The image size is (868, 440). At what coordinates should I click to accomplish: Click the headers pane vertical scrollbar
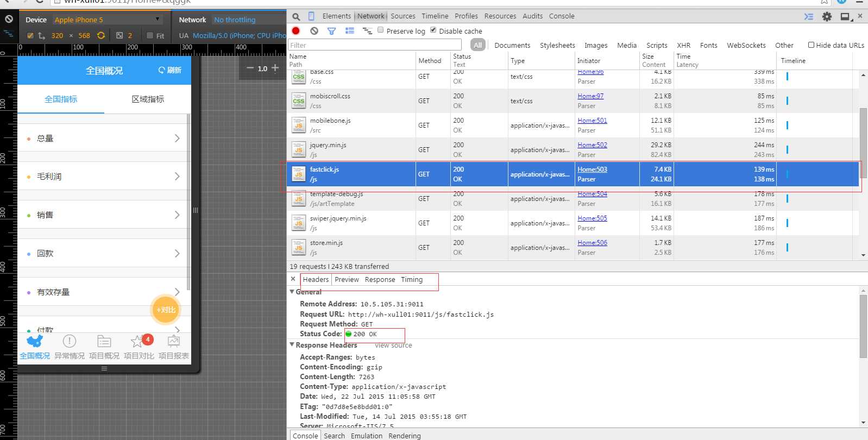(x=863, y=326)
